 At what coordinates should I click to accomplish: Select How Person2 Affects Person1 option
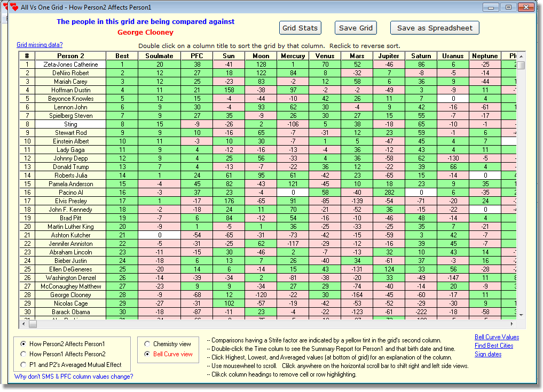coord(23,344)
